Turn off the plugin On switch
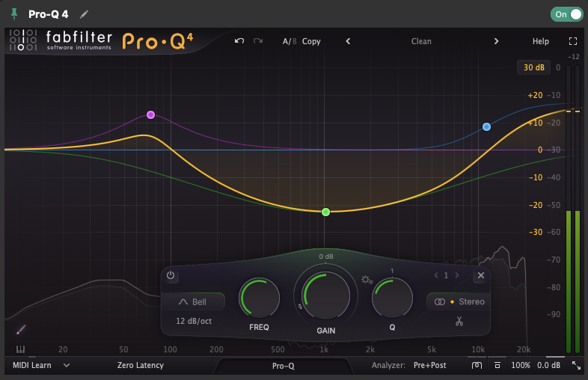The height and width of the screenshot is (380, 588). (566, 14)
